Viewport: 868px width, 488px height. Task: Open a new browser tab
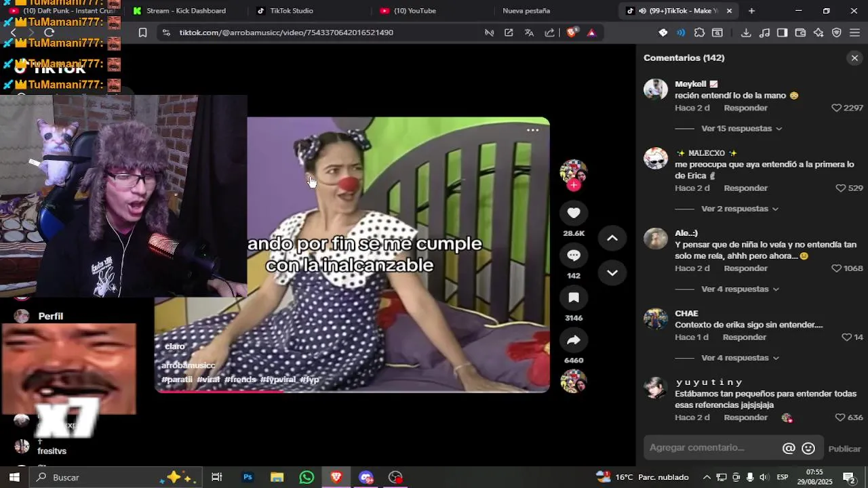(751, 11)
